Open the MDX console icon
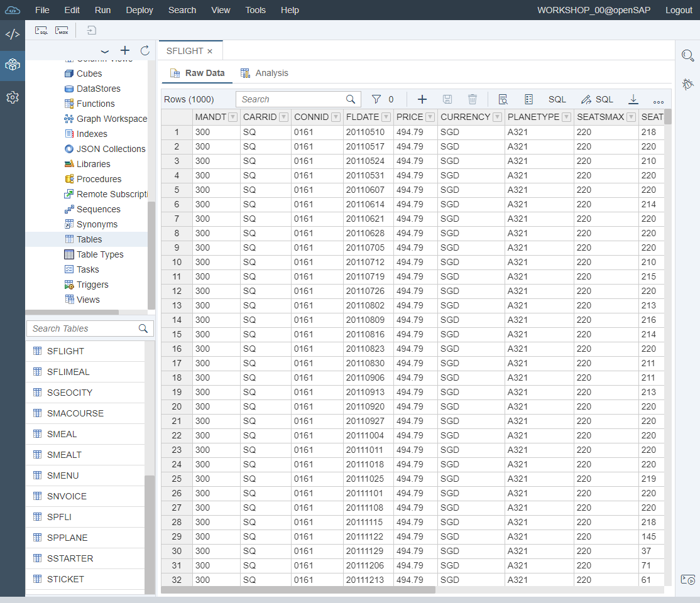The image size is (700, 603). click(62, 30)
